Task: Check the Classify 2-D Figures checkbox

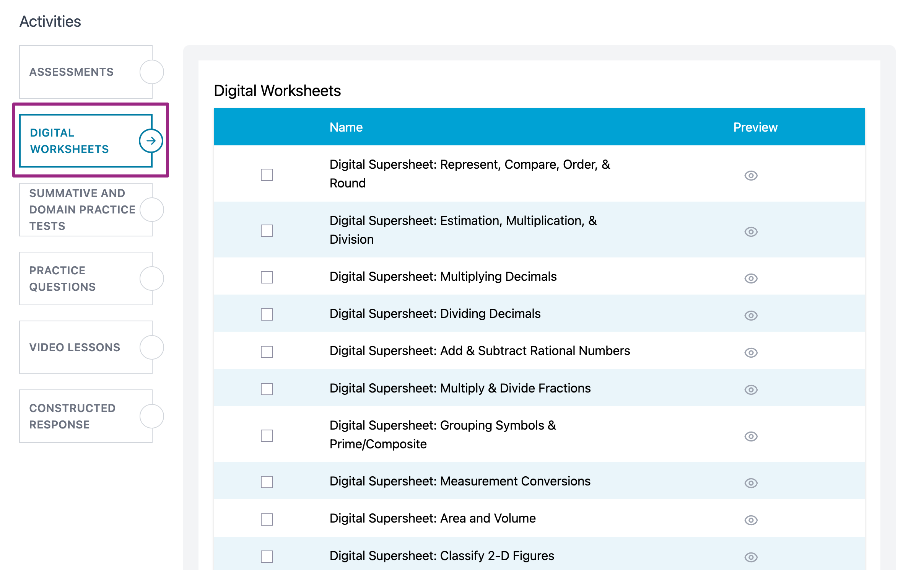Action: tap(267, 557)
